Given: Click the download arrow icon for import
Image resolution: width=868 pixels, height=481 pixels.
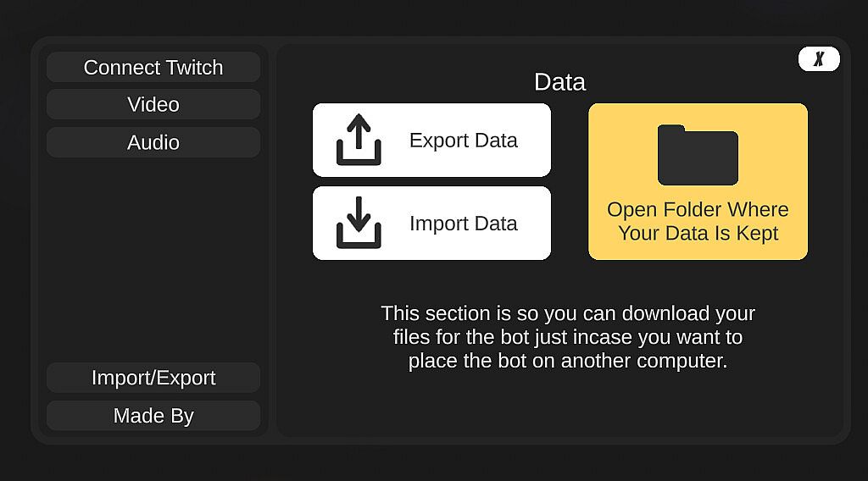Looking at the screenshot, I should [x=359, y=223].
